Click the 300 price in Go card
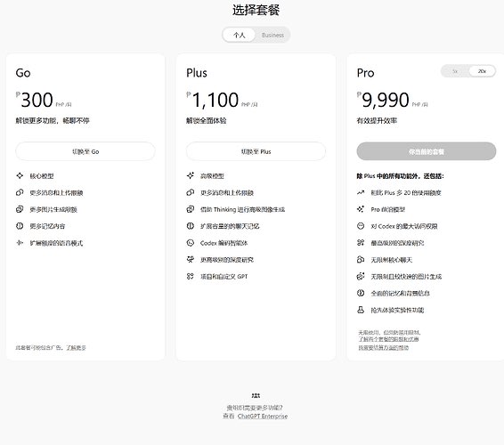Image resolution: width=504 pixels, height=445 pixels. click(37, 100)
